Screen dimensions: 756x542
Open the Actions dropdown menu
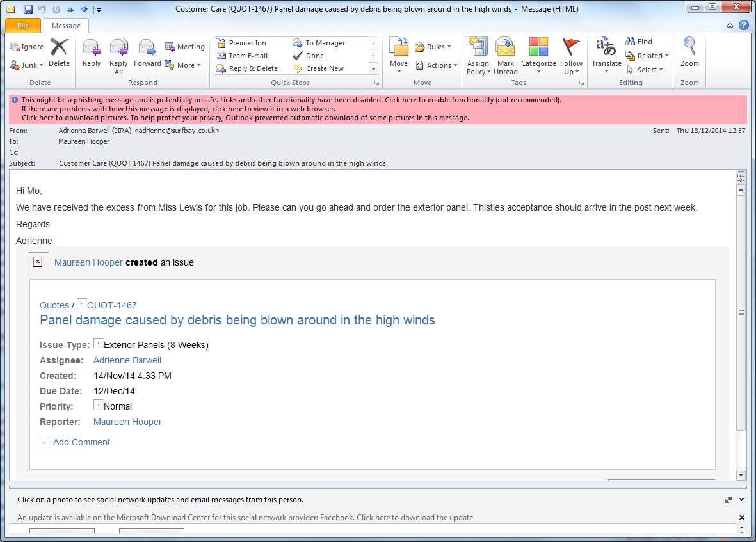[437, 65]
